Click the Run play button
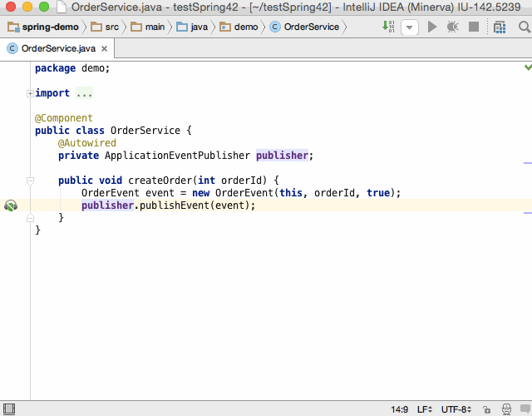Screen dimensions: 532x416 pos(432,27)
